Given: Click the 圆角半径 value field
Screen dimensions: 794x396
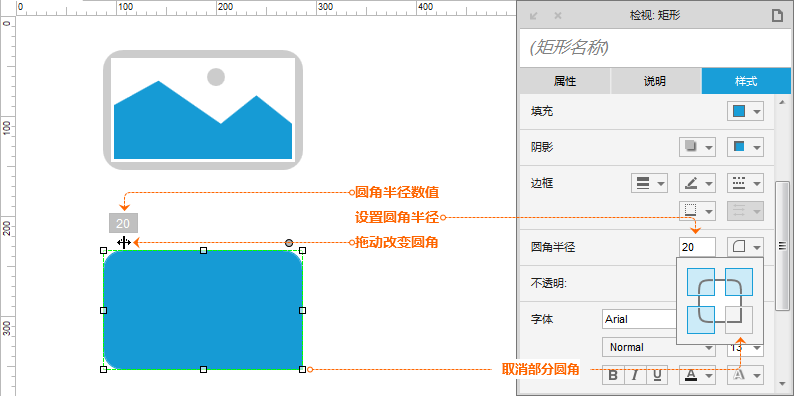Looking at the screenshot, I should tap(697, 247).
